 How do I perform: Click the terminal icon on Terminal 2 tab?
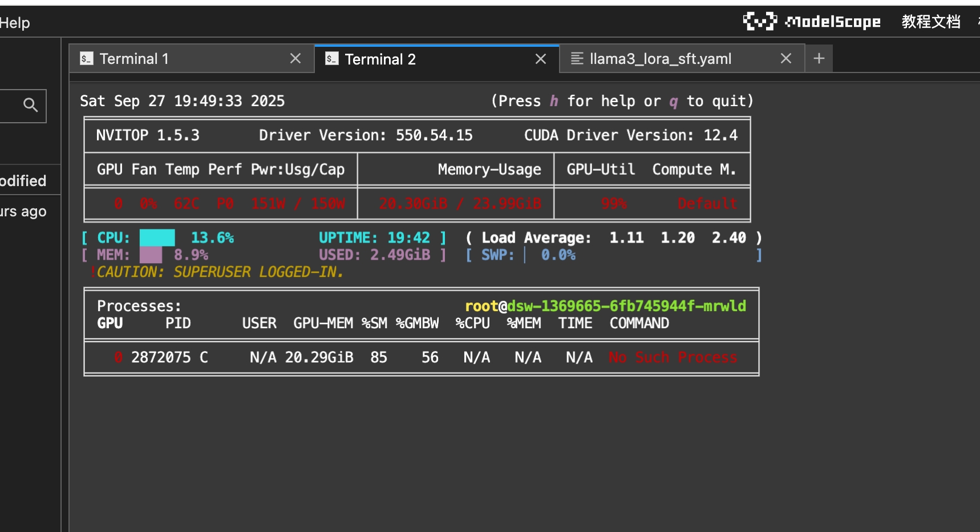(x=332, y=59)
